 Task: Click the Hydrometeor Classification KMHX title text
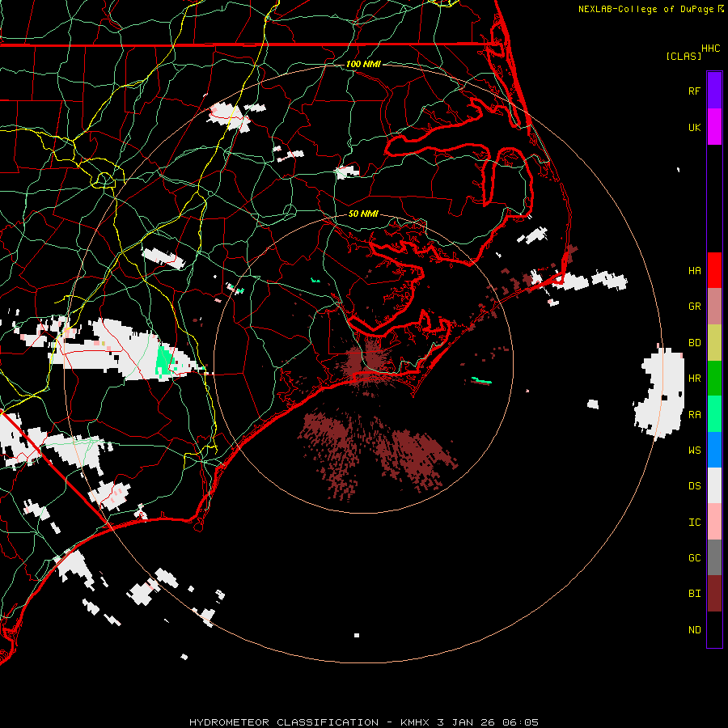pos(364,722)
